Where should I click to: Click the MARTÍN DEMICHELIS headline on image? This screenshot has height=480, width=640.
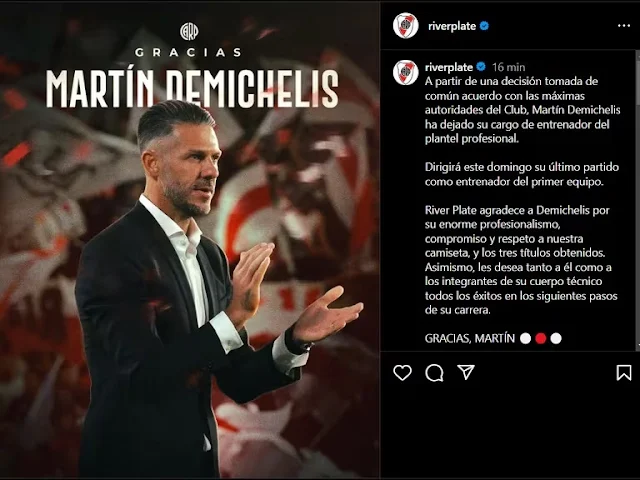192,89
